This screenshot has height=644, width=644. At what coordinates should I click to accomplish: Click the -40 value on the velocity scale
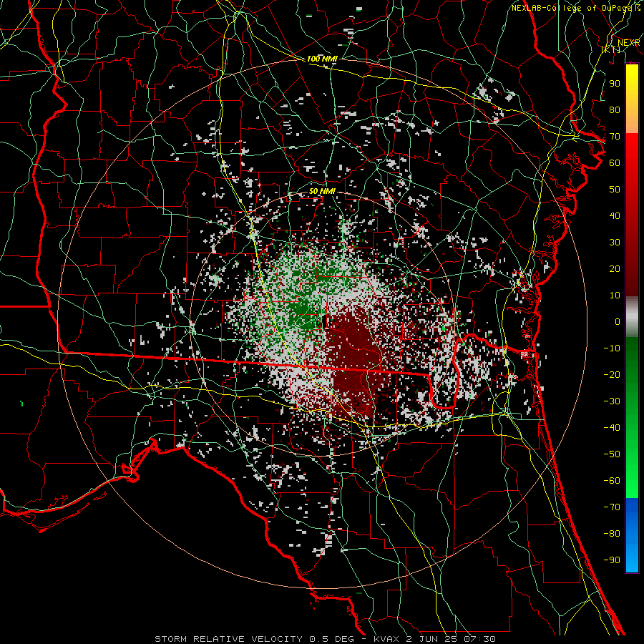(612, 428)
